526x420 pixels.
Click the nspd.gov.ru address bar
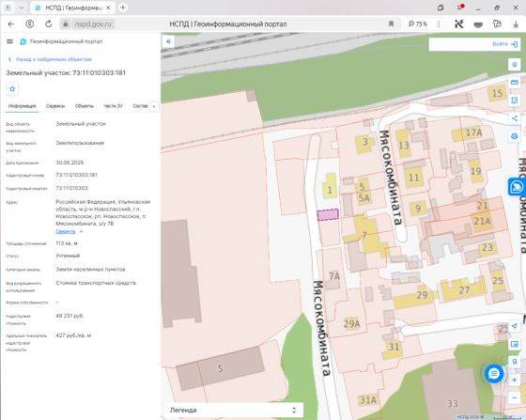tap(93, 24)
